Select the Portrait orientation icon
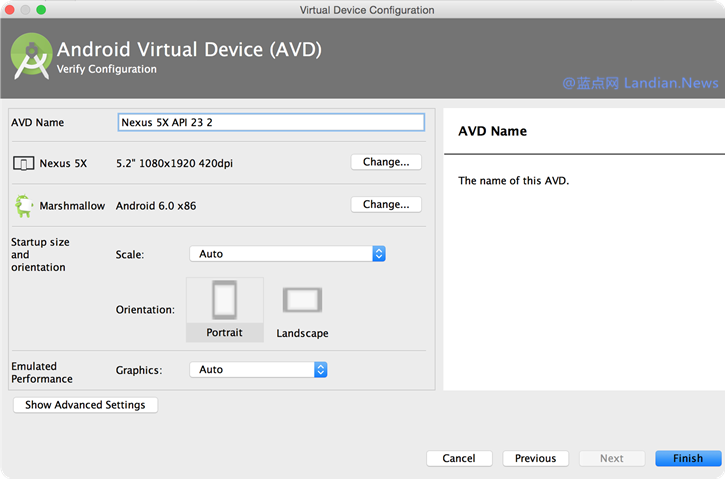The image size is (725, 479). tap(224, 300)
